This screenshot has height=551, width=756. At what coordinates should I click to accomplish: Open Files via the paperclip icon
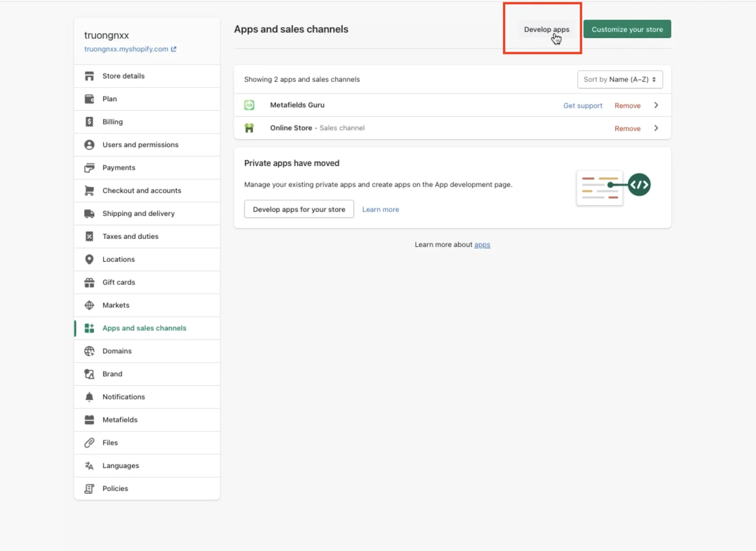(89, 442)
